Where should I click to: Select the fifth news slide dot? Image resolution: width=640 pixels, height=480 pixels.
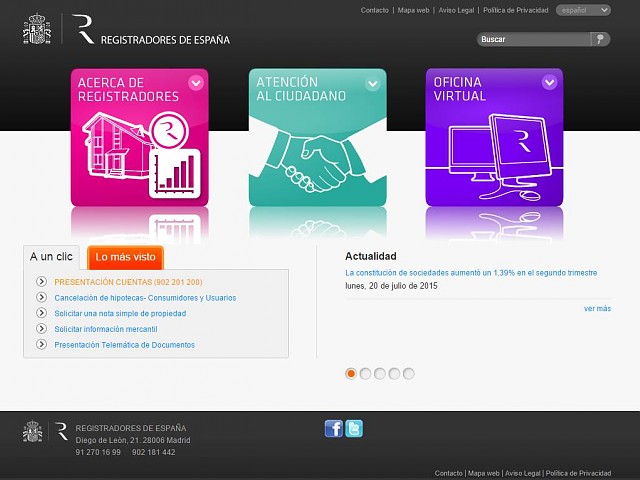pos(409,373)
